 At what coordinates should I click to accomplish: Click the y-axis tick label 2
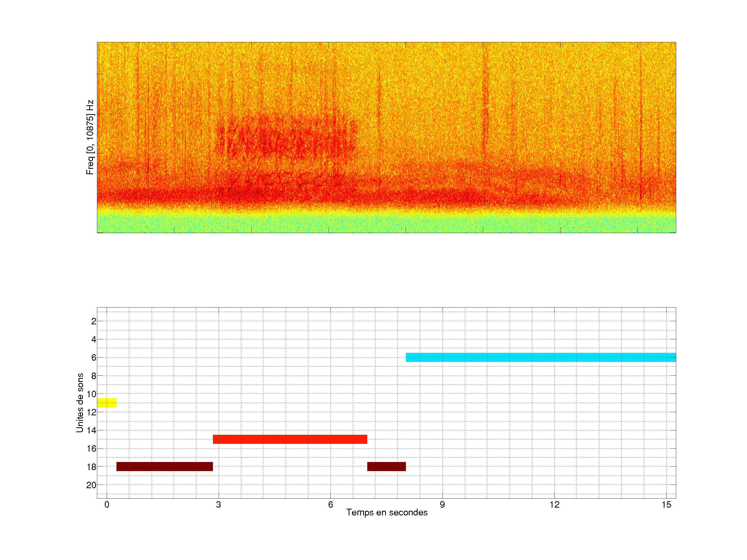(x=94, y=321)
